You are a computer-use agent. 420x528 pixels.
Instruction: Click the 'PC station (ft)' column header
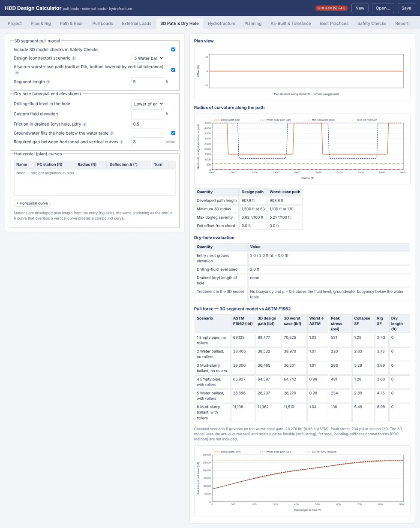coord(55,164)
